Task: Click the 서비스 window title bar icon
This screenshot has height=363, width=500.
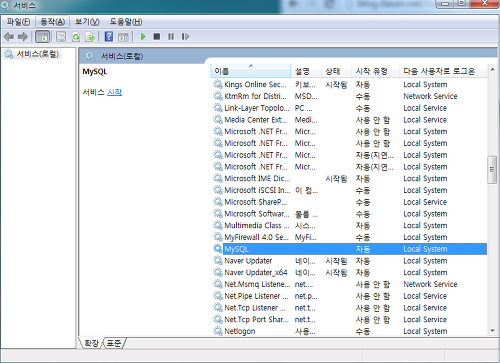Action: pyautogui.click(x=6, y=6)
